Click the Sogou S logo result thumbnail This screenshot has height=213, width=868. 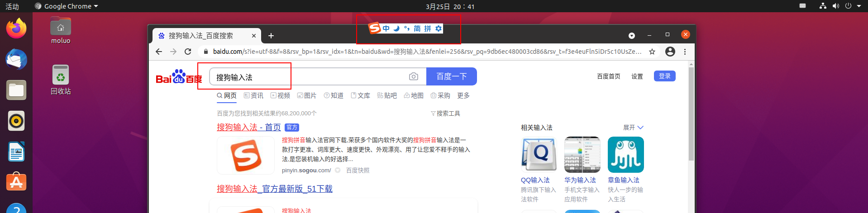[246, 155]
